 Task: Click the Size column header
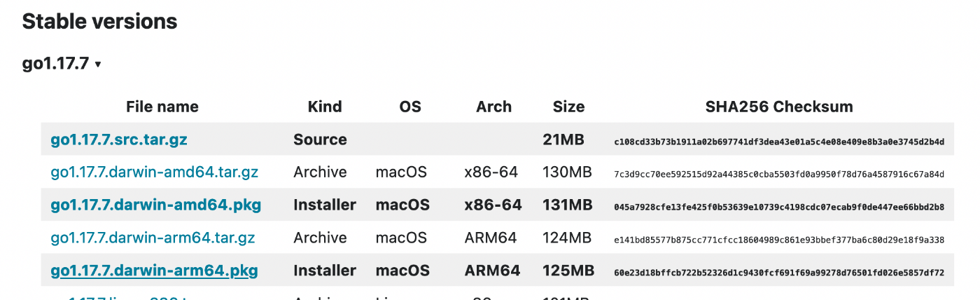(568, 107)
